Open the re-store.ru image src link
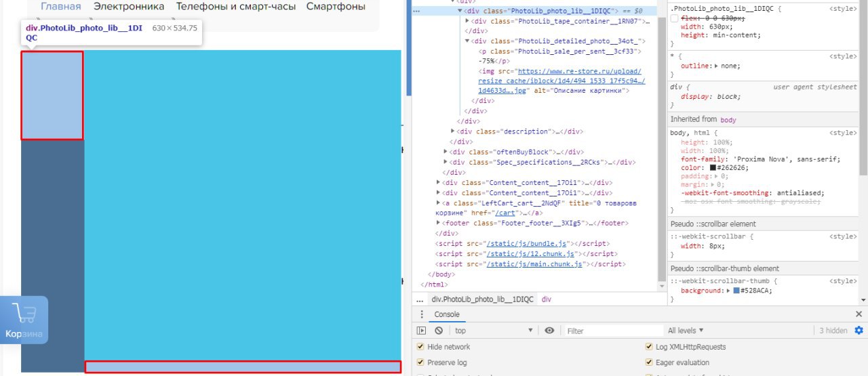The image size is (868, 376). 561,81
